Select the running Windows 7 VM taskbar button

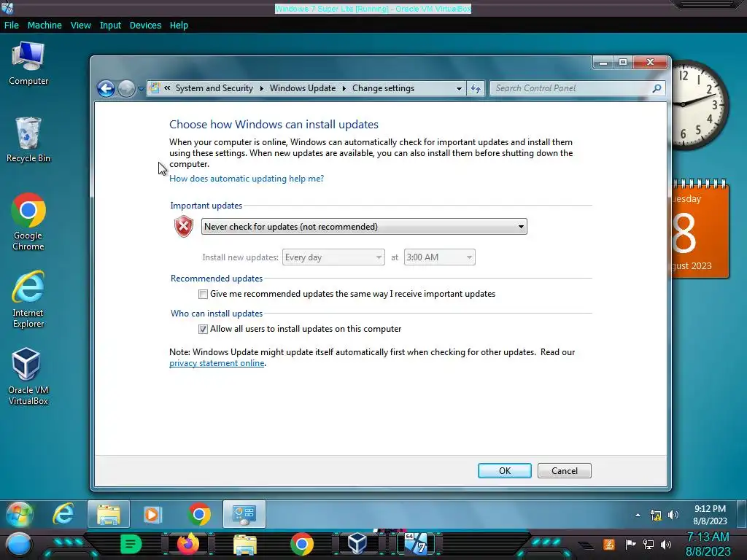pos(417,544)
